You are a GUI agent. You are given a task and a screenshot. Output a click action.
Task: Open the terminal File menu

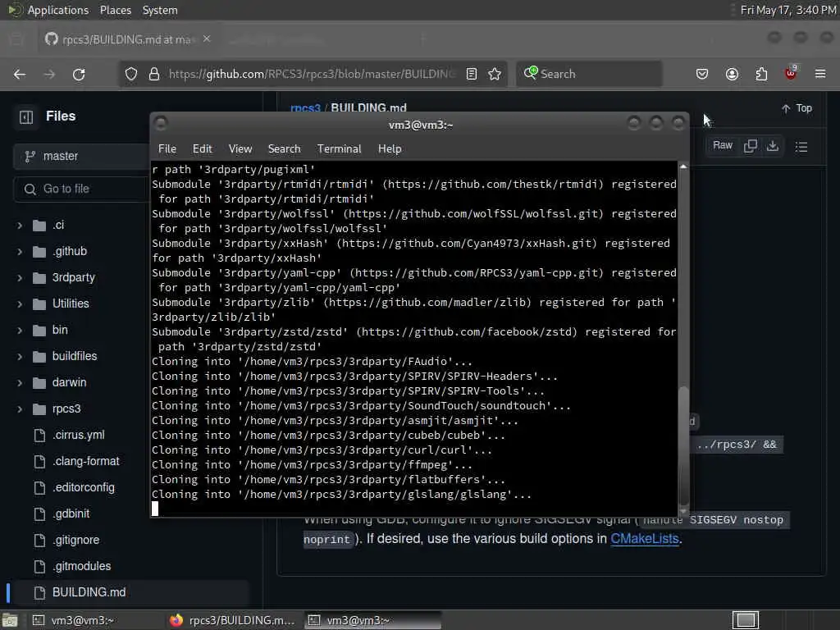(x=167, y=149)
